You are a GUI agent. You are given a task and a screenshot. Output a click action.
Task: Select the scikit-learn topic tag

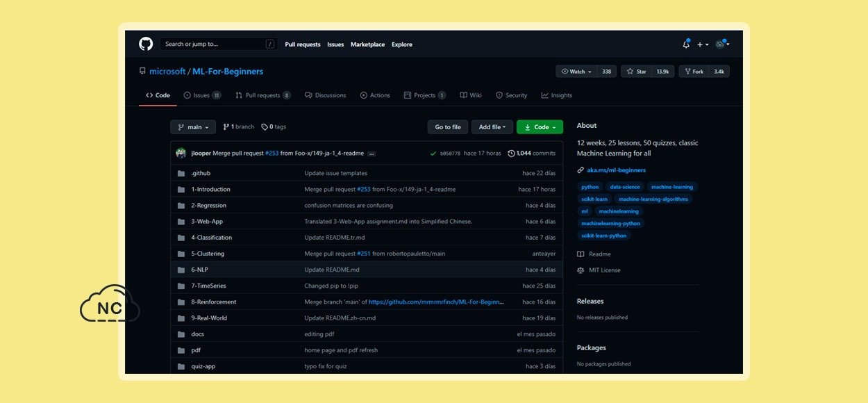click(594, 199)
